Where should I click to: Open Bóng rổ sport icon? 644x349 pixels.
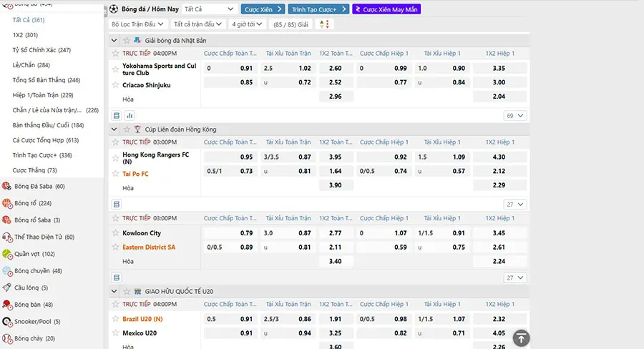pyautogui.click(x=7, y=203)
